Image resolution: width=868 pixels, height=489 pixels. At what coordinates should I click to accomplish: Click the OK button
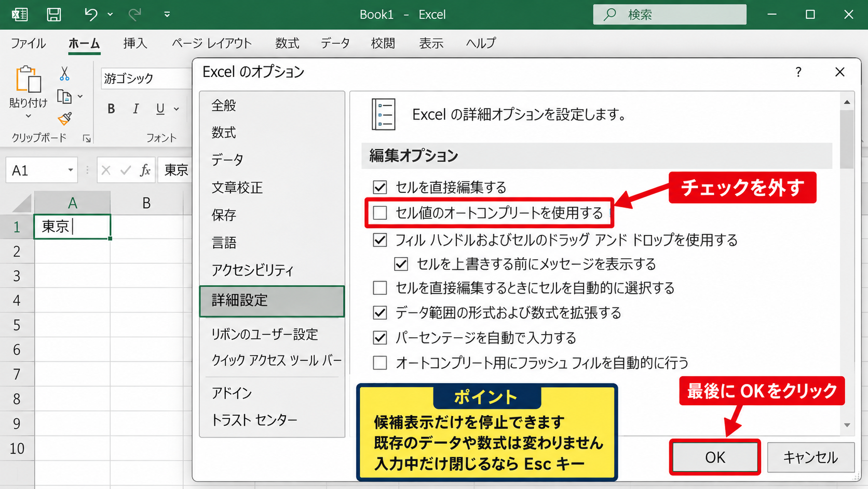tap(715, 457)
